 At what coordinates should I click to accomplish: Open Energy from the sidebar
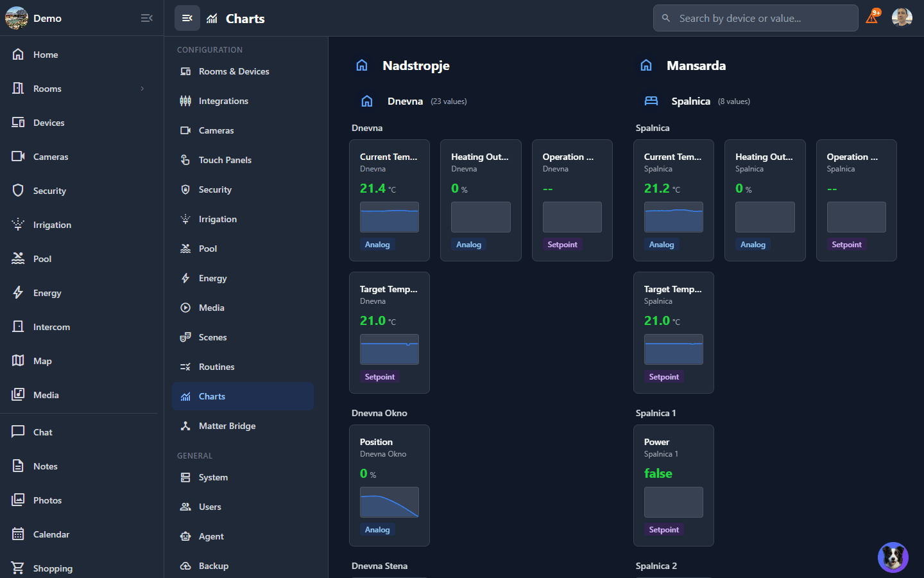pyautogui.click(x=47, y=292)
